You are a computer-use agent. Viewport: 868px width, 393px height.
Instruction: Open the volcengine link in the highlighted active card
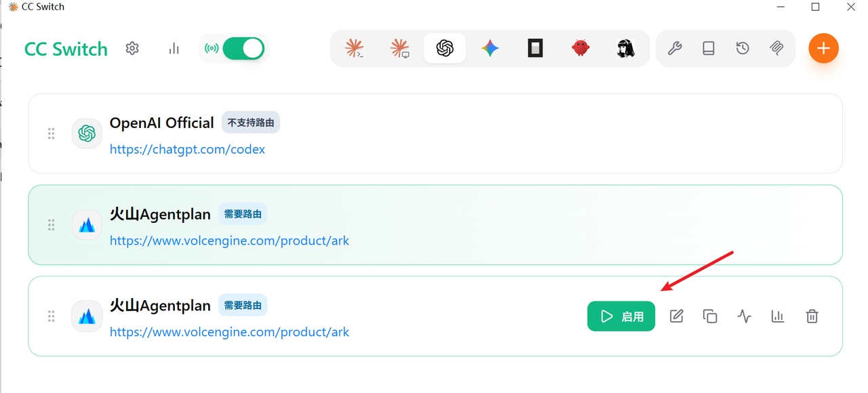tap(229, 241)
